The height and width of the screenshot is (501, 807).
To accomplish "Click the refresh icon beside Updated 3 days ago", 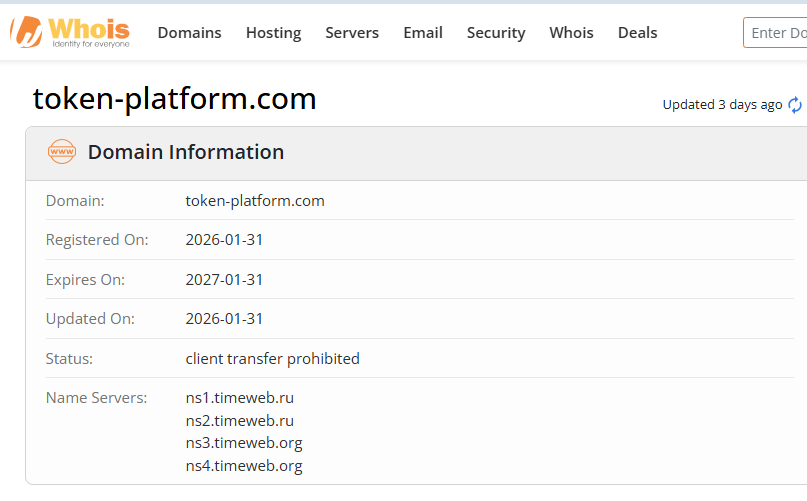I will tap(795, 105).
